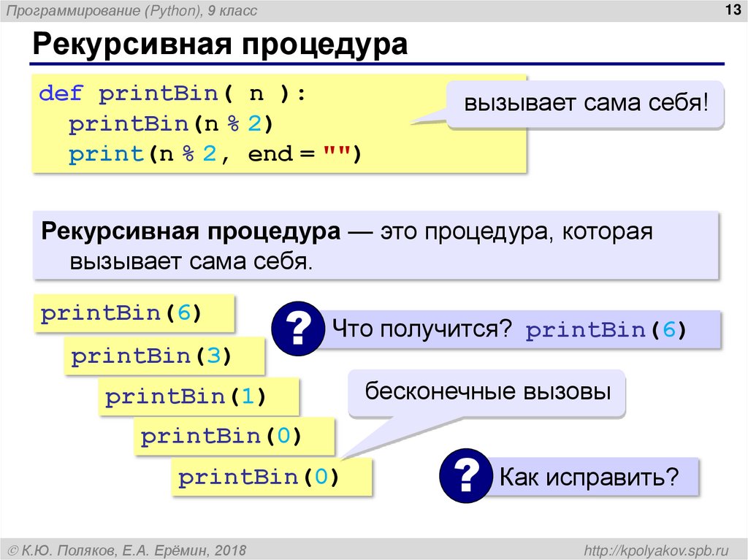Click the question mark icon beside 'Как исправить?'

(465, 474)
